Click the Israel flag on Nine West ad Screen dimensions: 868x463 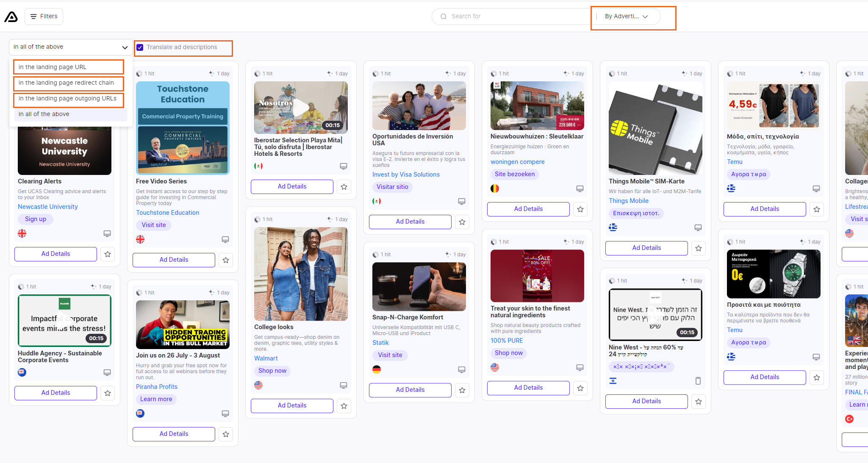click(613, 381)
